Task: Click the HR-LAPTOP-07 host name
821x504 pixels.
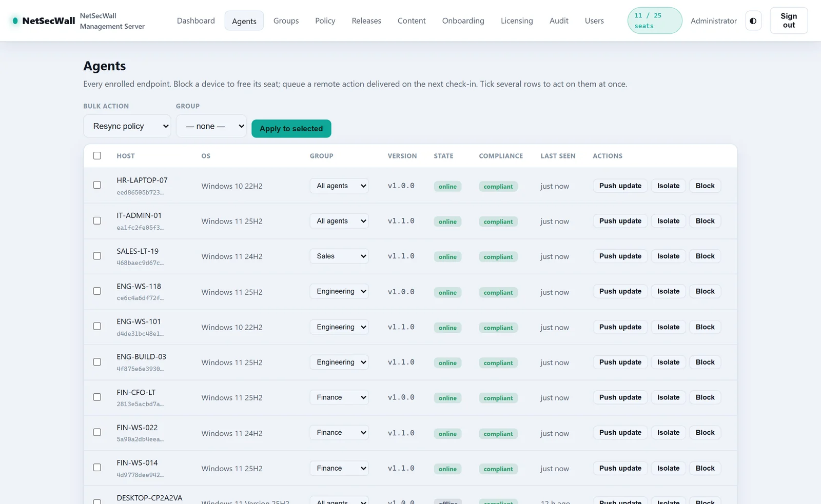Action: 142,180
